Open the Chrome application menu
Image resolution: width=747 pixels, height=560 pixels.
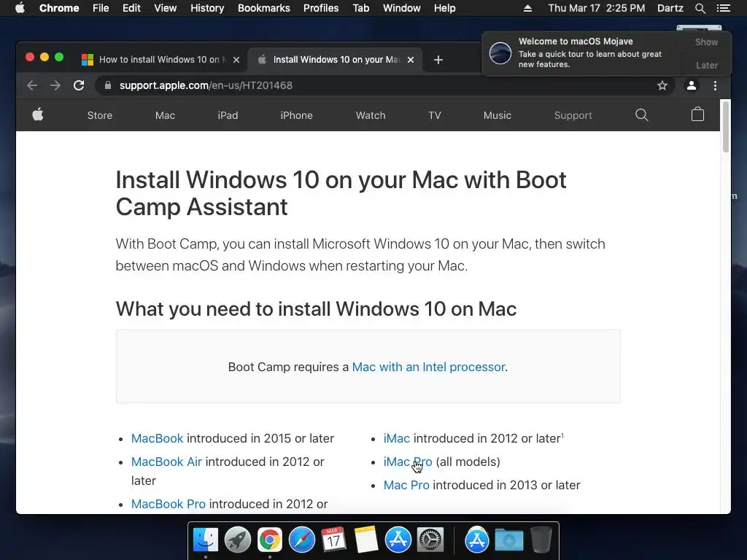coord(59,8)
